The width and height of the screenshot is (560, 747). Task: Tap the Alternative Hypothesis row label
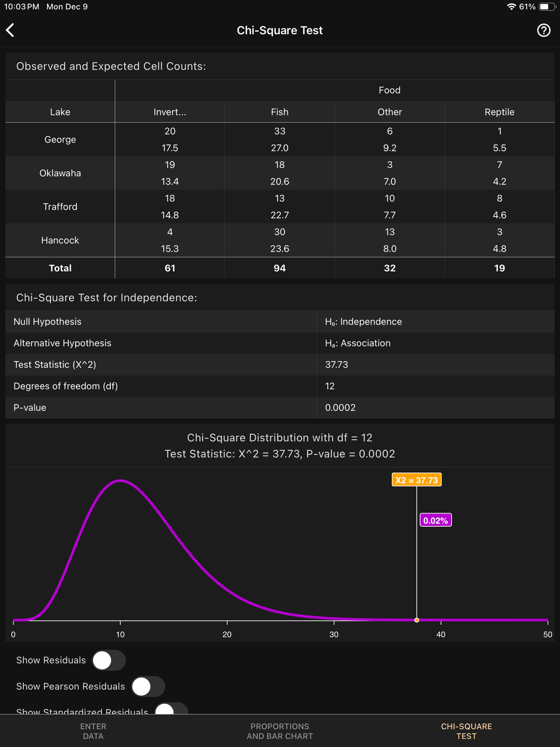point(62,343)
